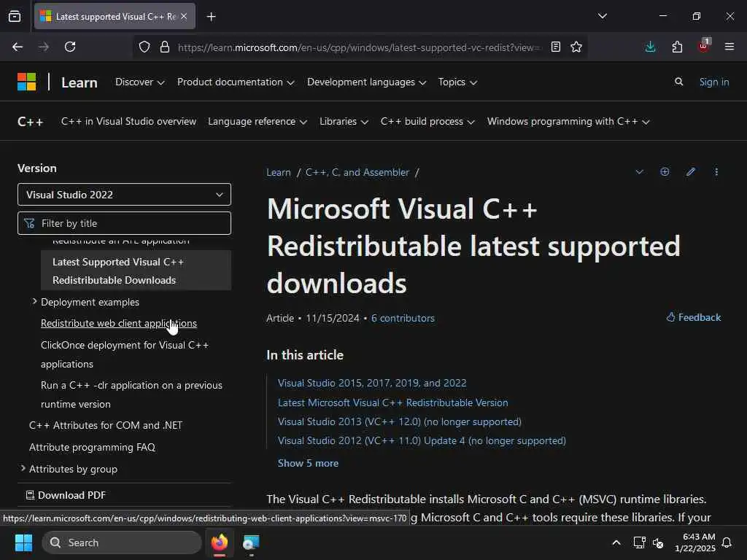Go back using the browser back arrow
The image size is (747, 560).
tap(18, 47)
